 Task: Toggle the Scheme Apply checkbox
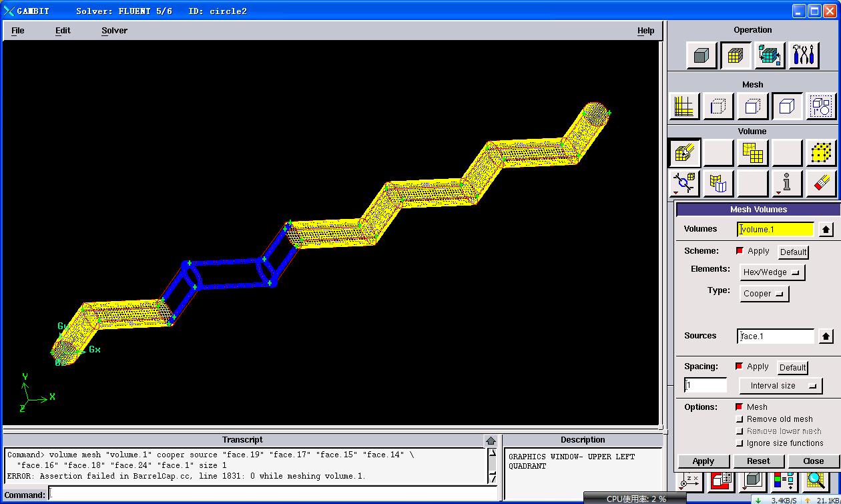coord(740,251)
